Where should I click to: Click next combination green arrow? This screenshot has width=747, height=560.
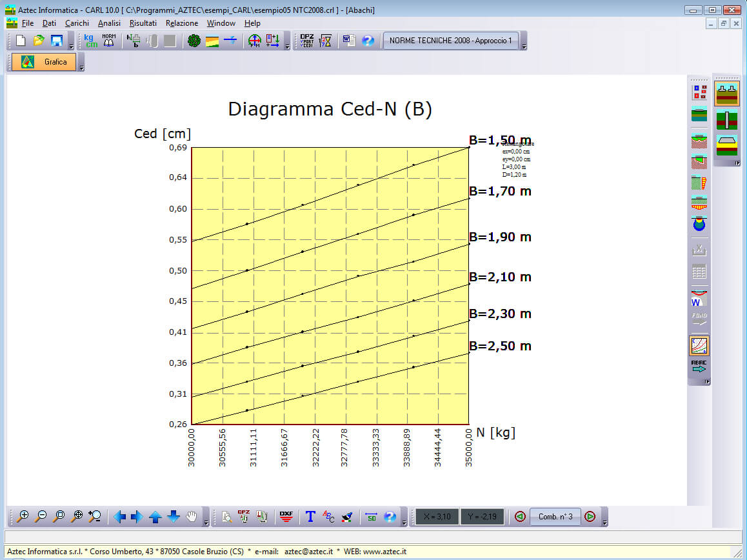tap(590, 517)
